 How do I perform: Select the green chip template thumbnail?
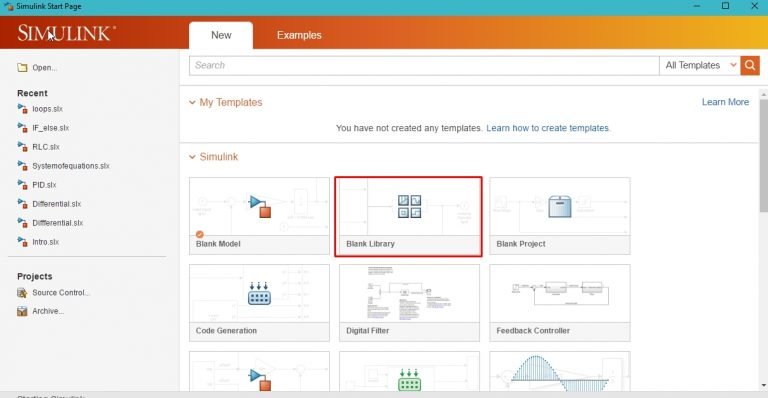tap(409, 371)
